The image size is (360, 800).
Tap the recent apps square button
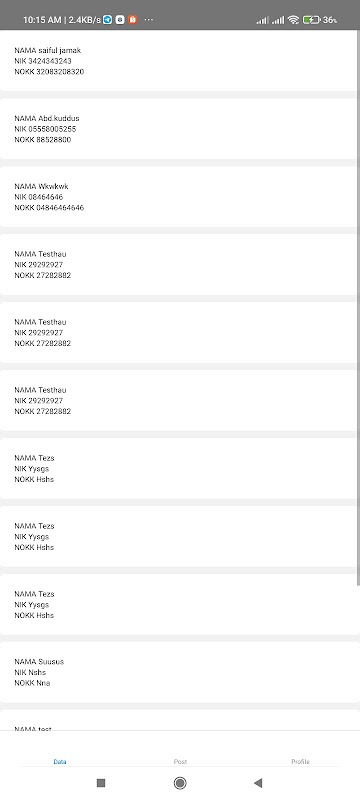click(101, 783)
